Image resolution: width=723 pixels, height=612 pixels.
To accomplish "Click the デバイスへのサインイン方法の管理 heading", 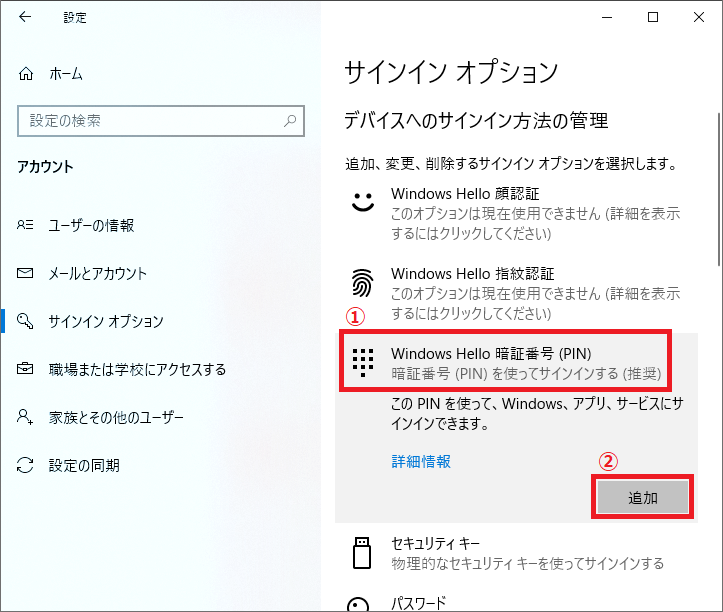I will pos(476,121).
